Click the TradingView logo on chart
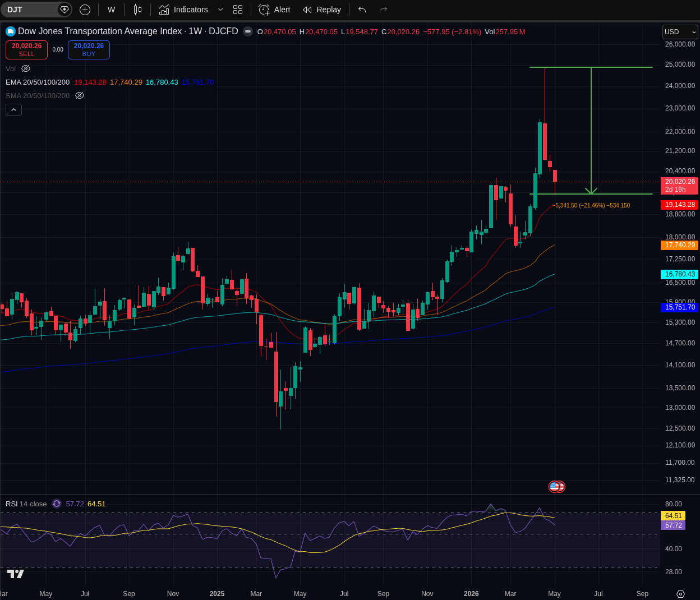 pyautogui.click(x=16, y=574)
